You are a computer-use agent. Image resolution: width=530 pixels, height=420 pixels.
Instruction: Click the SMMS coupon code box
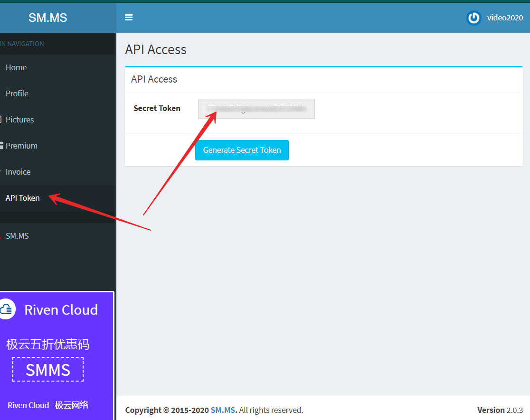click(x=48, y=369)
